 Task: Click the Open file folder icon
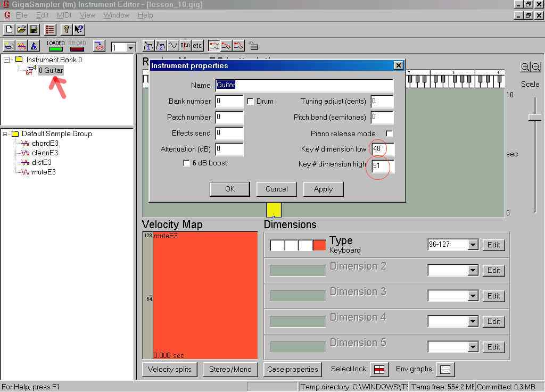coord(21,29)
